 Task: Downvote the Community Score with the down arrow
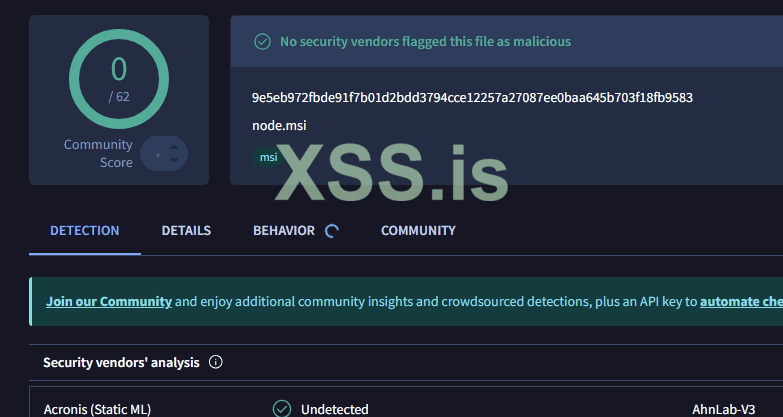pos(174,160)
